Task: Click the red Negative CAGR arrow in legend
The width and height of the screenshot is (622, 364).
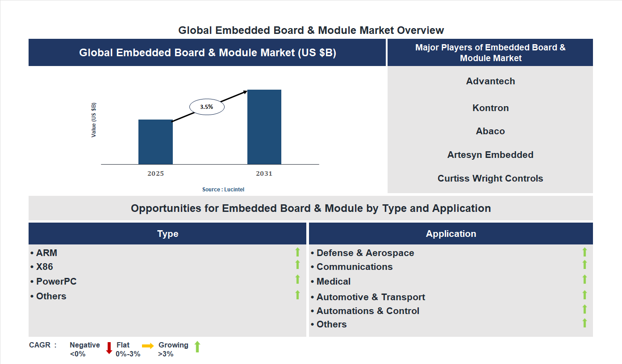Action: click(109, 348)
